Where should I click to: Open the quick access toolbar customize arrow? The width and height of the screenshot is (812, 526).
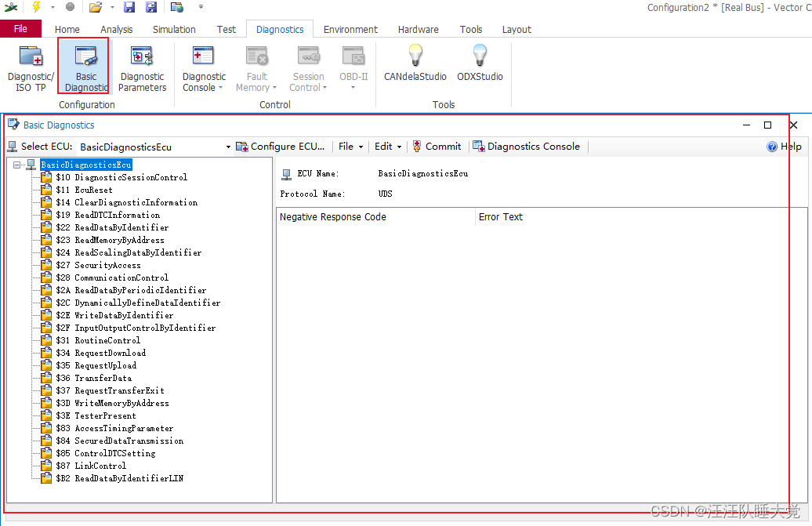click(x=201, y=7)
